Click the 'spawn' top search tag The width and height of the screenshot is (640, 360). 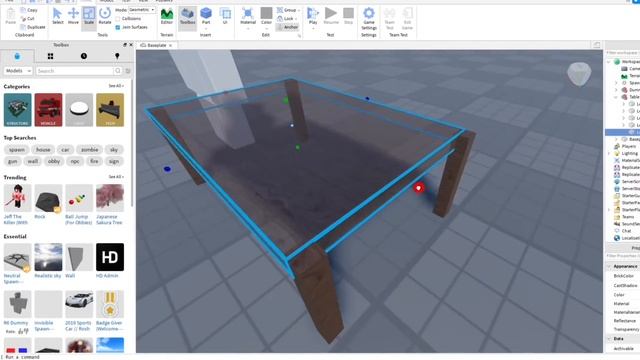tap(17, 150)
